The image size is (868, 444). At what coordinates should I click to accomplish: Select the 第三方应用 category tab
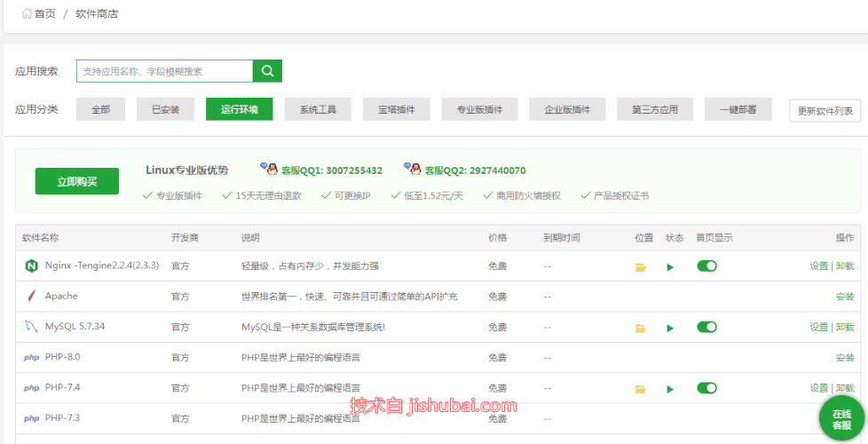pyautogui.click(x=655, y=109)
